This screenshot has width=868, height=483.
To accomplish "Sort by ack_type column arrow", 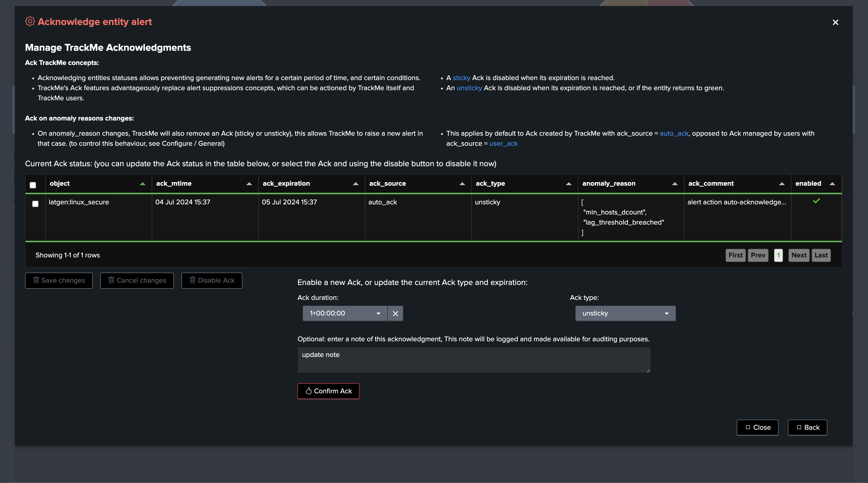I will click(x=569, y=184).
